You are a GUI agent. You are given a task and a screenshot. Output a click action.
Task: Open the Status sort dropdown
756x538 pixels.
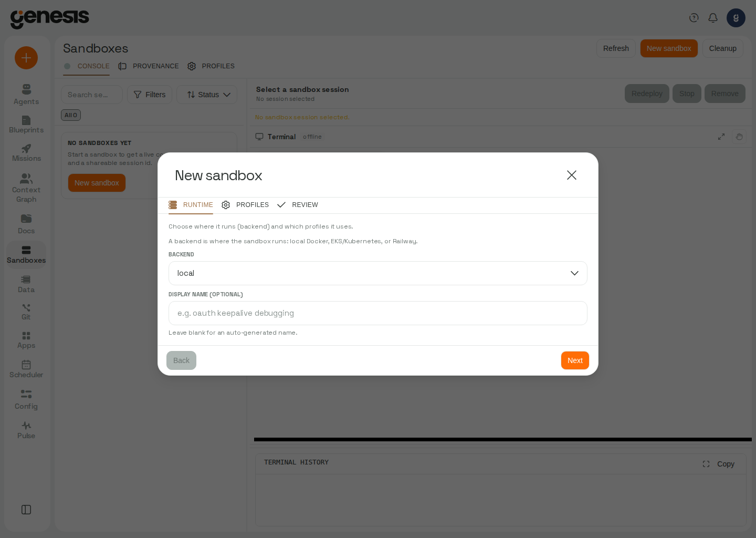pyautogui.click(x=207, y=95)
